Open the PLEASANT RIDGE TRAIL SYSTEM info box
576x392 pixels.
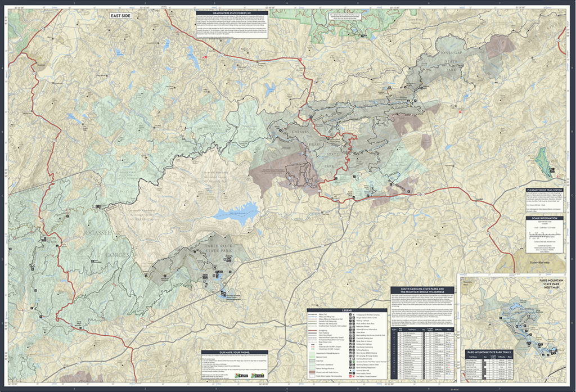pyautogui.click(x=544, y=190)
